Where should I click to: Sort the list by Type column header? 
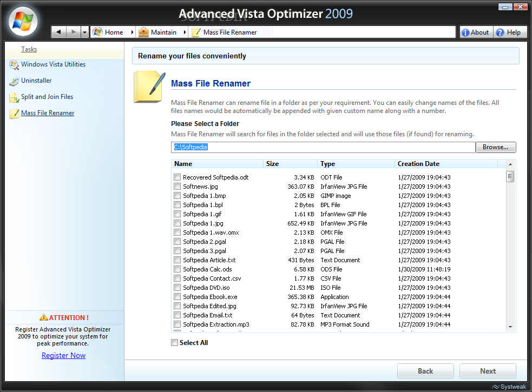click(356, 164)
